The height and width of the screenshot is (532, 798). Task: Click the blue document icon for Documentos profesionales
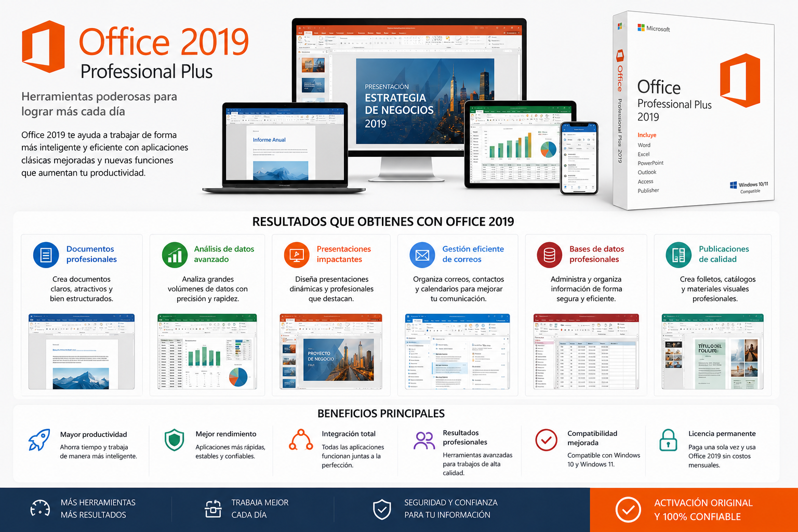[x=46, y=255]
